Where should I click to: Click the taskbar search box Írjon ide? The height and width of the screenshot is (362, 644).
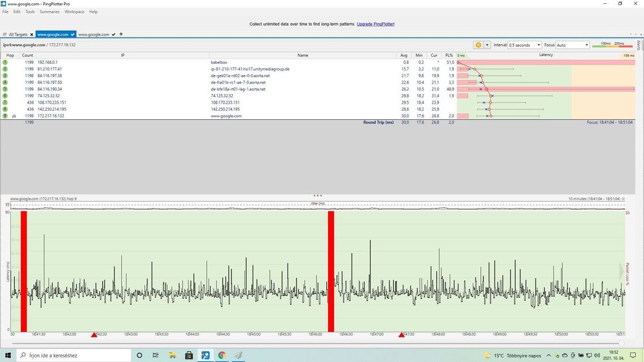(x=74, y=355)
